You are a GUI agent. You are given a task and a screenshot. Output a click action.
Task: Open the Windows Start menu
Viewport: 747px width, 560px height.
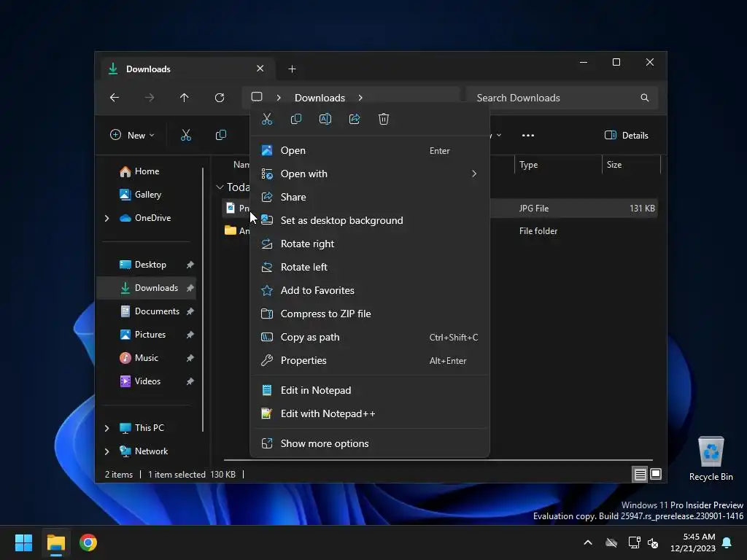(23, 542)
